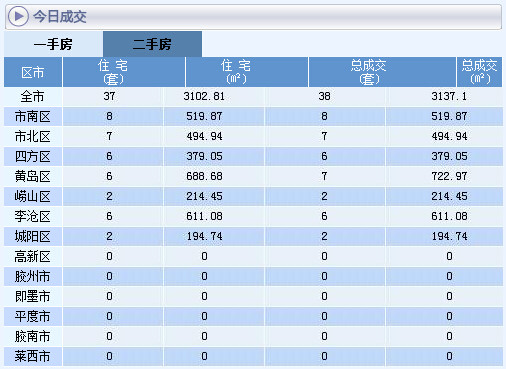Screen dimensions: 506x369
Task: Click 住宅 area 611.08 in 李沧区 row
Action: [204, 216]
